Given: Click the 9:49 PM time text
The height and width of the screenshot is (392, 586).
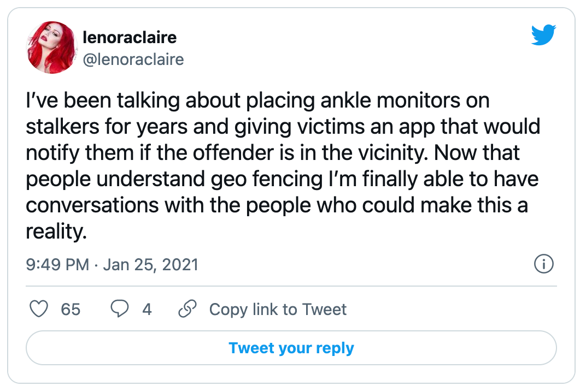Looking at the screenshot, I should [x=57, y=265].
